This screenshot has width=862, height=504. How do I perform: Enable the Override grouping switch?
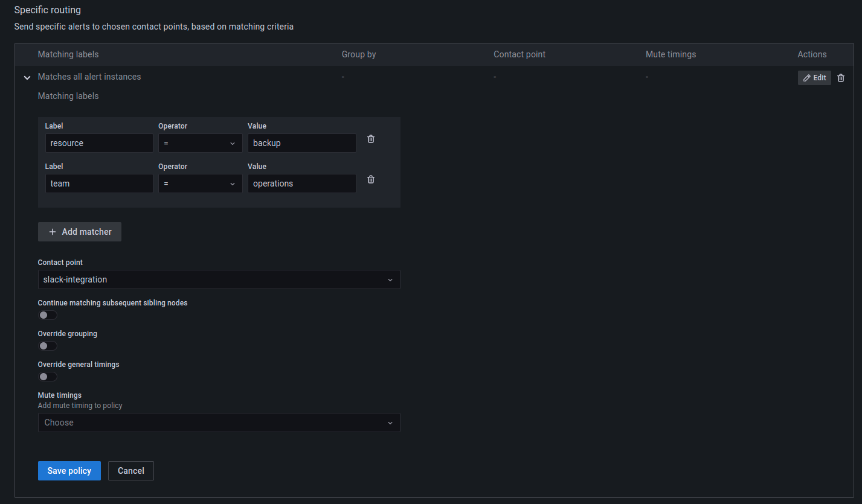click(48, 346)
